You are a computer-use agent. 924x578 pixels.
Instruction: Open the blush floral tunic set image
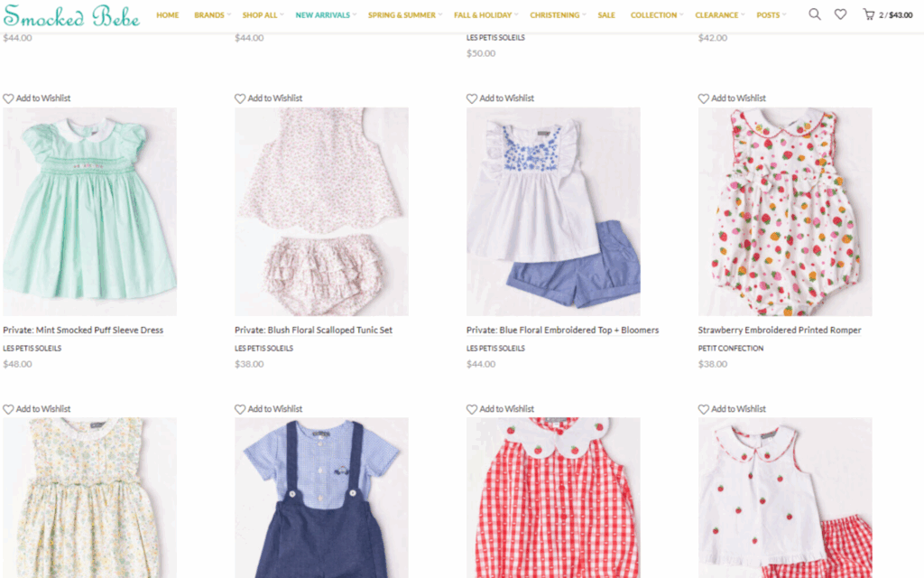click(321, 211)
